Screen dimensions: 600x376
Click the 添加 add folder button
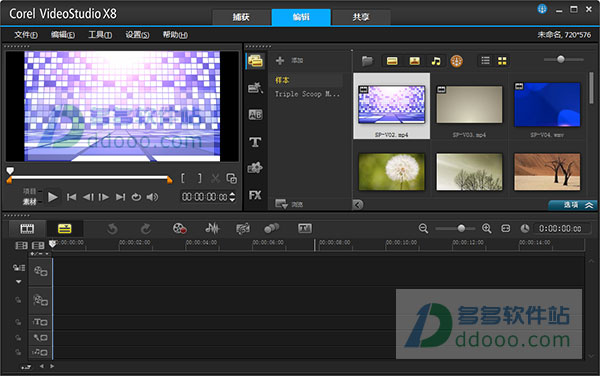(290, 60)
